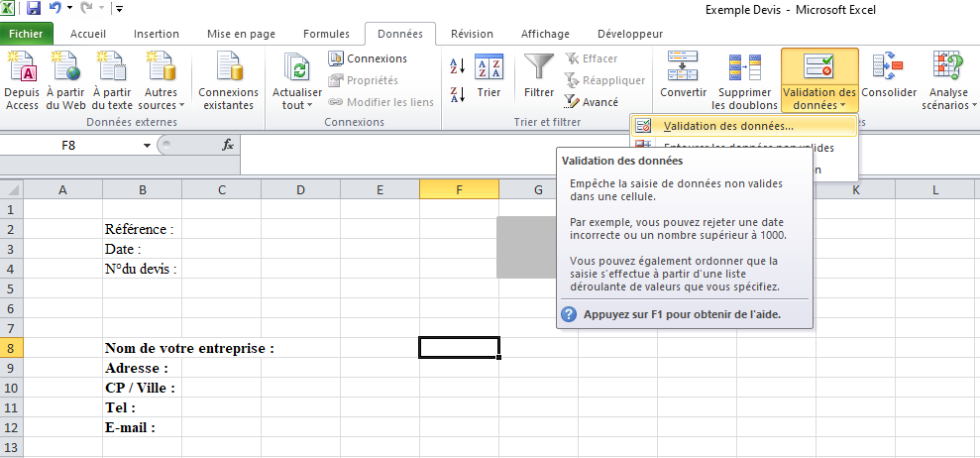Select Validation des données... menu entry
This screenshot has height=458, width=980.
click(744, 126)
